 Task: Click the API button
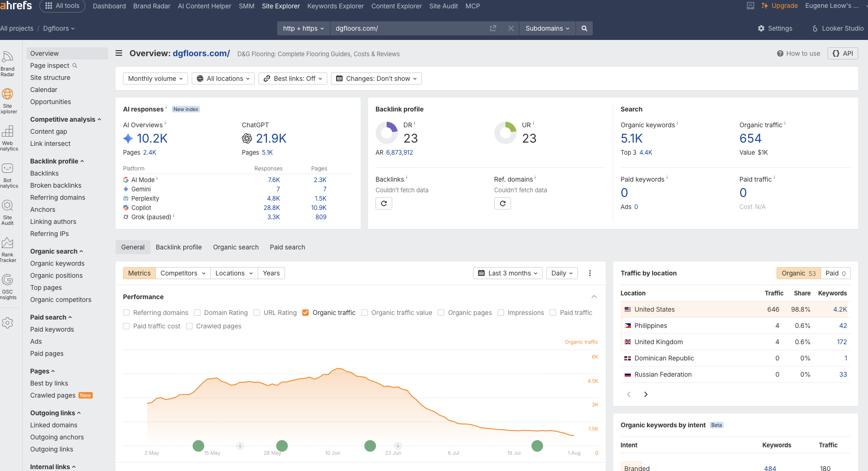pyautogui.click(x=843, y=53)
